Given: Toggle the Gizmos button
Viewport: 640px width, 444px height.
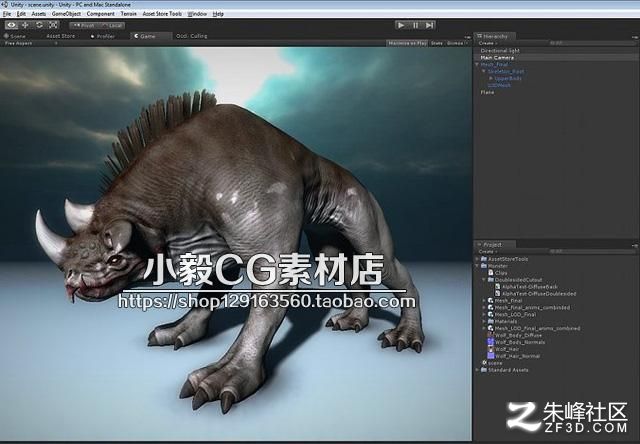Looking at the screenshot, I should pyautogui.click(x=455, y=43).
